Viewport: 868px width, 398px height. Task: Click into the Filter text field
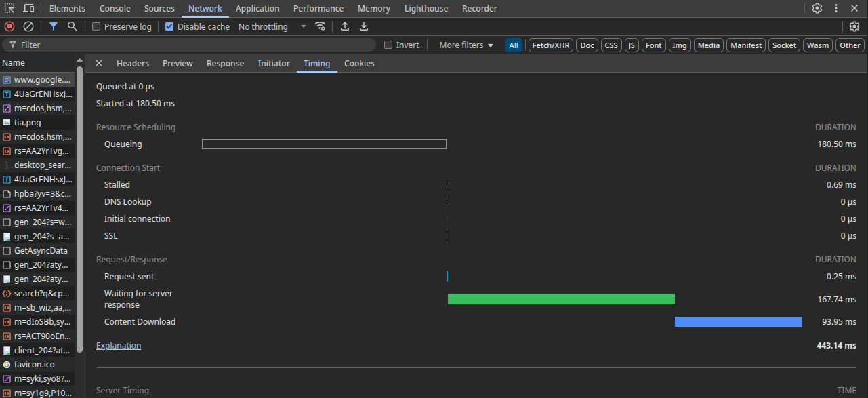(197, 45)
